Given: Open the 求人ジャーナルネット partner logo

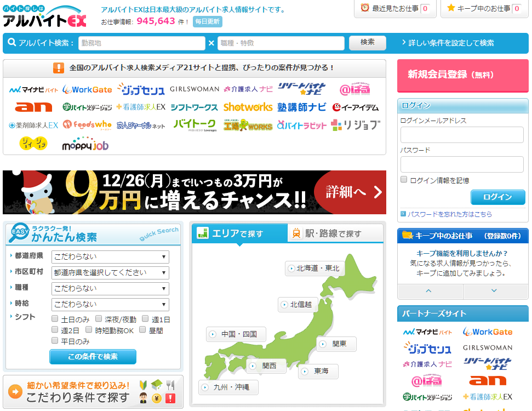Looking at the screenshot, I should (x=141, y=125).
